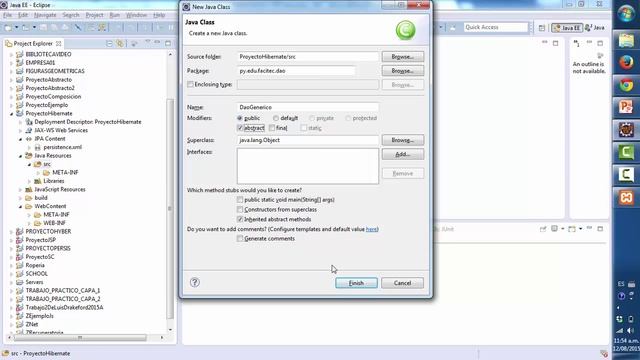Browse for the package
The width and height of the screenshot is (640, 360).
(x=403, y=71)
